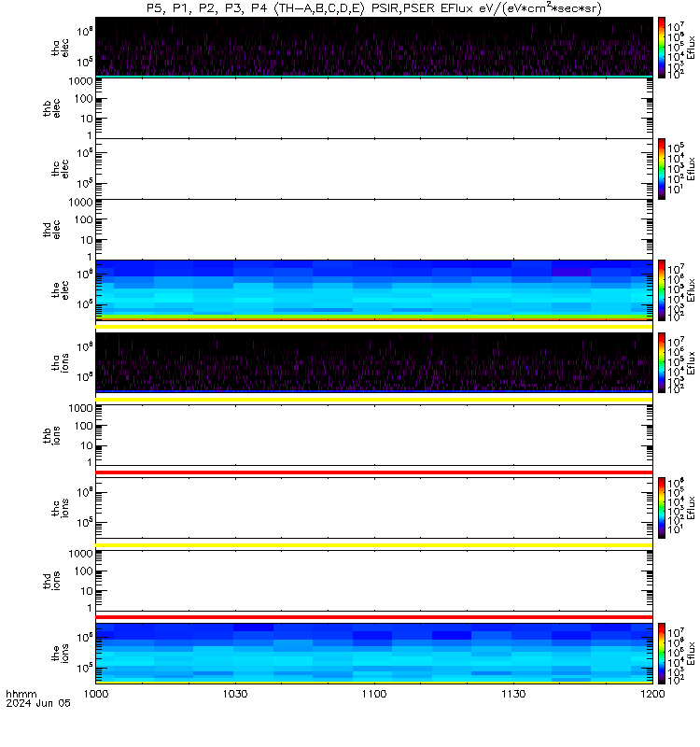This screenshot has height=747, width=700.
Task: Click the 1200 time axis label
Action: 652,694
